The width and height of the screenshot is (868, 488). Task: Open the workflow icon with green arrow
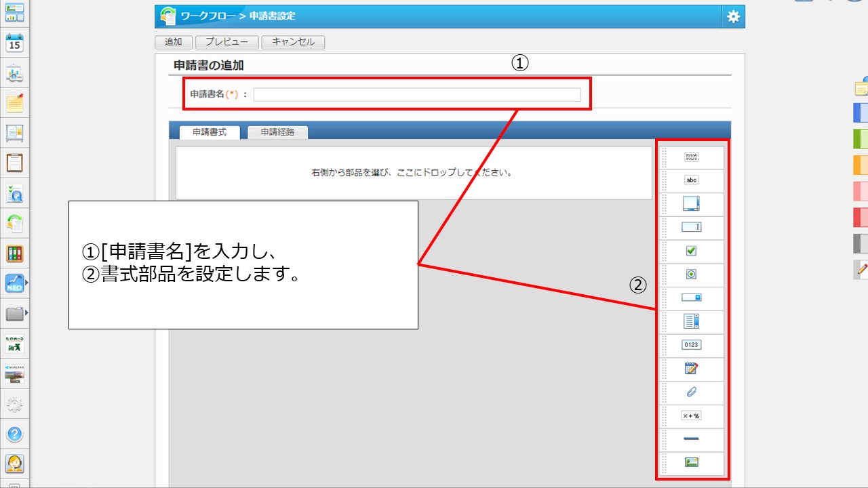pos(15,222)
